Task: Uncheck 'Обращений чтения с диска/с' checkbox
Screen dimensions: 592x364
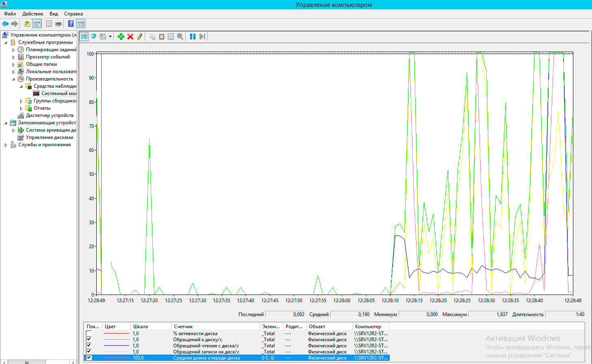Action: (89, 346)
